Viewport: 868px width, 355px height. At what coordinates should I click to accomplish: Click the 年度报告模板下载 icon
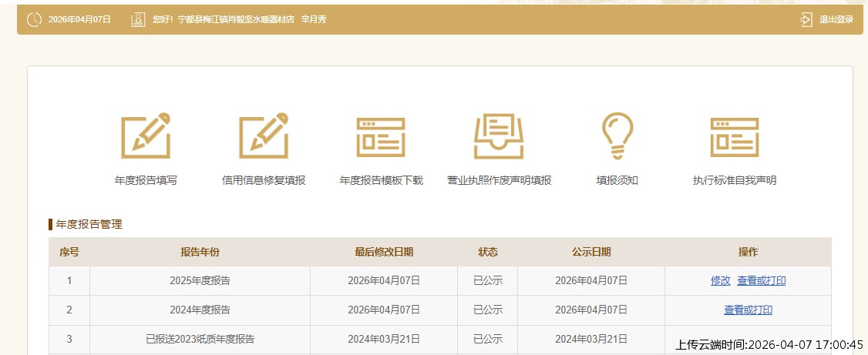[x=381, y=137]
